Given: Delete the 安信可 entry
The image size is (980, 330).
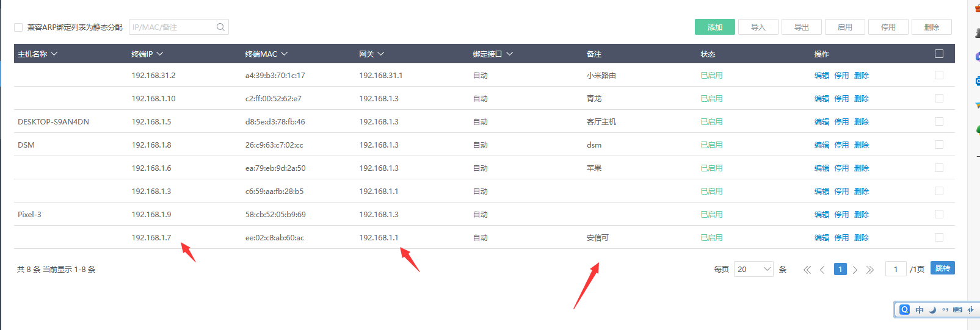Looking at the screenshot, I should [862, 238].
